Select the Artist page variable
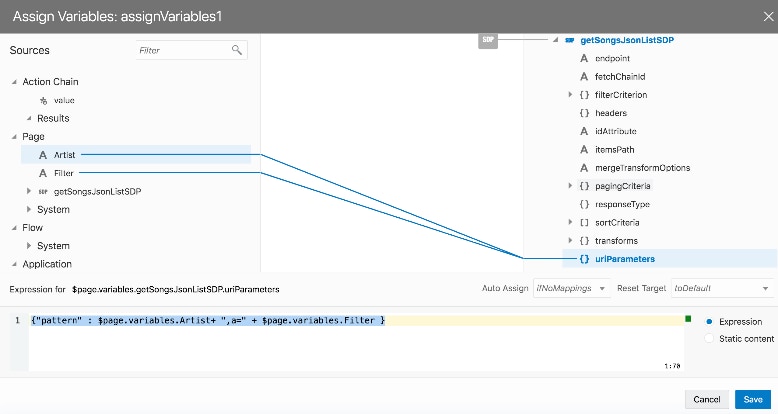 (x=65, y=155)
